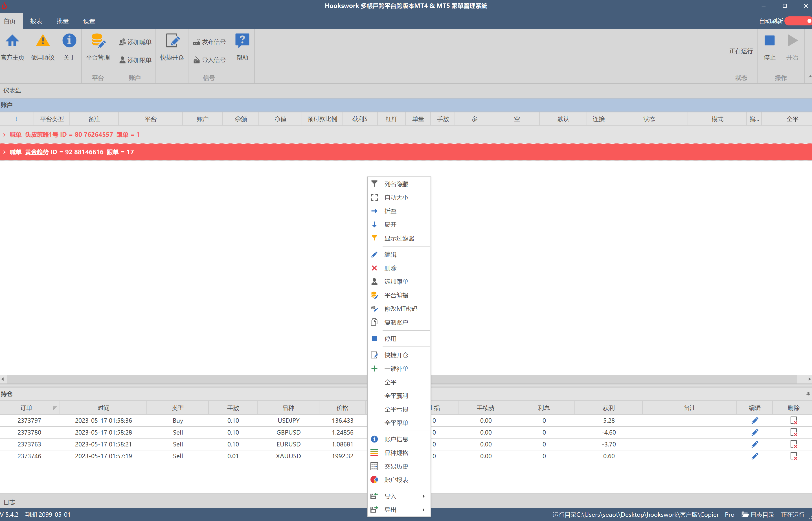Click 导入信号 in the ribbon
The image size is (812, 521).
[x=209, y=60]
